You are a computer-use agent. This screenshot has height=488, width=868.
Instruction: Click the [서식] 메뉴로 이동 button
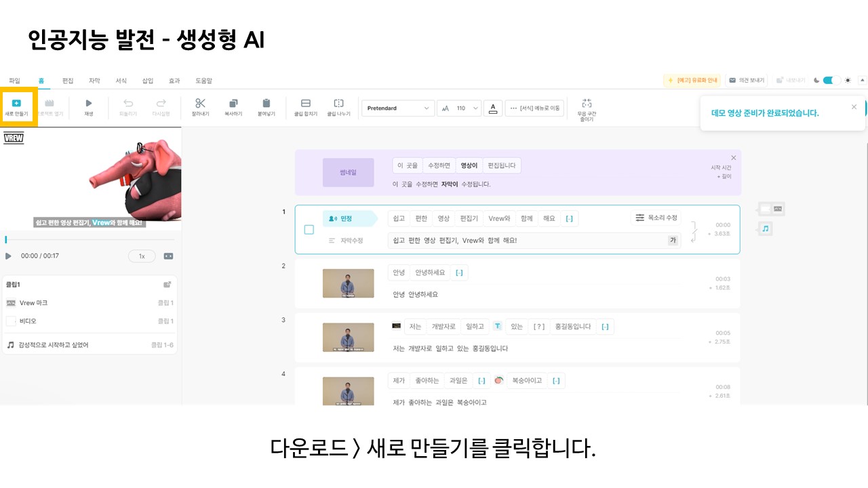pyautogui.click(x=535, y=108)
